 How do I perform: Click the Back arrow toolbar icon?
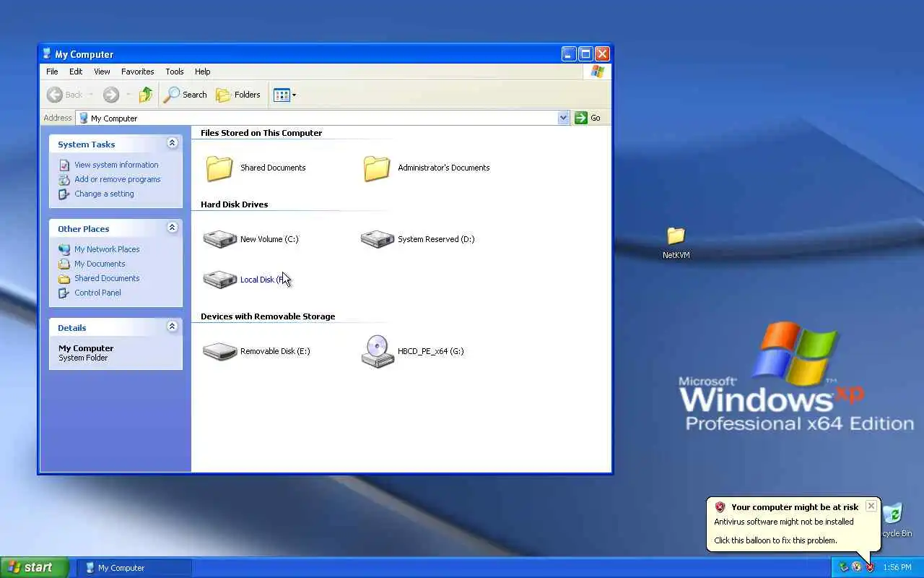55,95
